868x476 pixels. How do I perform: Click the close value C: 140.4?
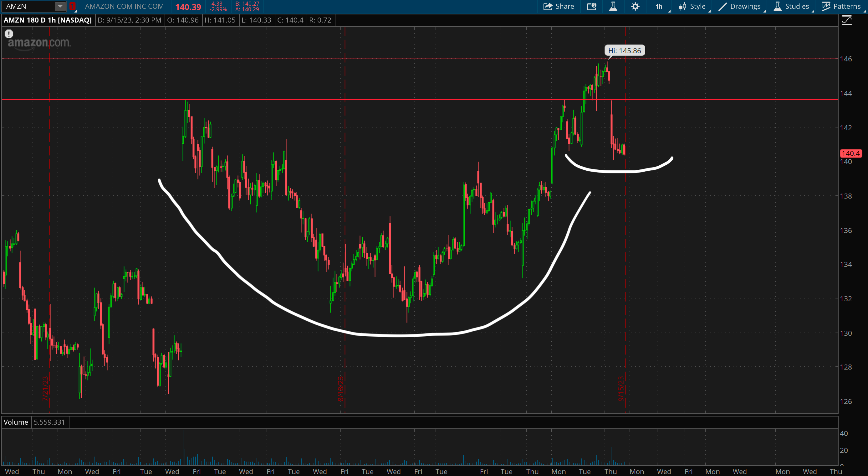point(290,20)
